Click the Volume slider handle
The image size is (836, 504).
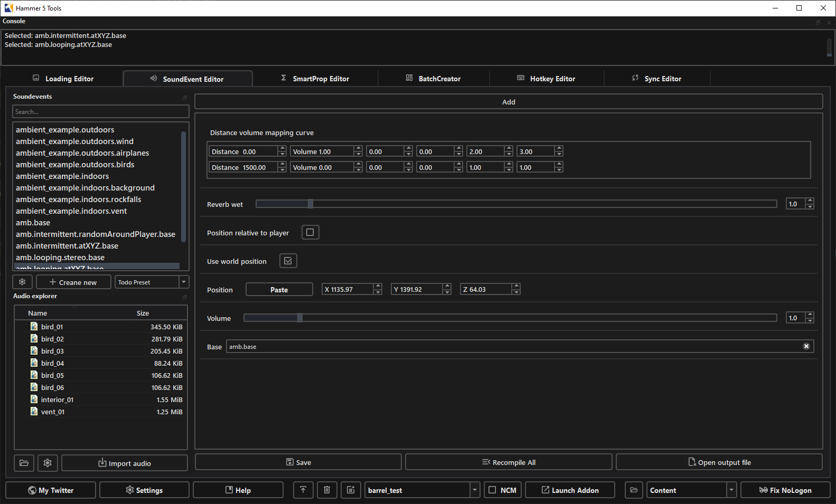(x=300, y=318)
